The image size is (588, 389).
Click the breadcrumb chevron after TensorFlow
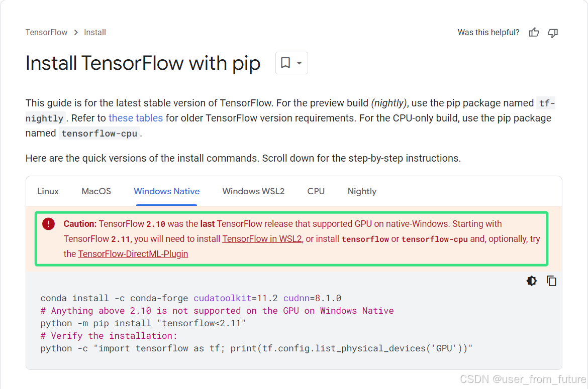(x=76, y=33)
